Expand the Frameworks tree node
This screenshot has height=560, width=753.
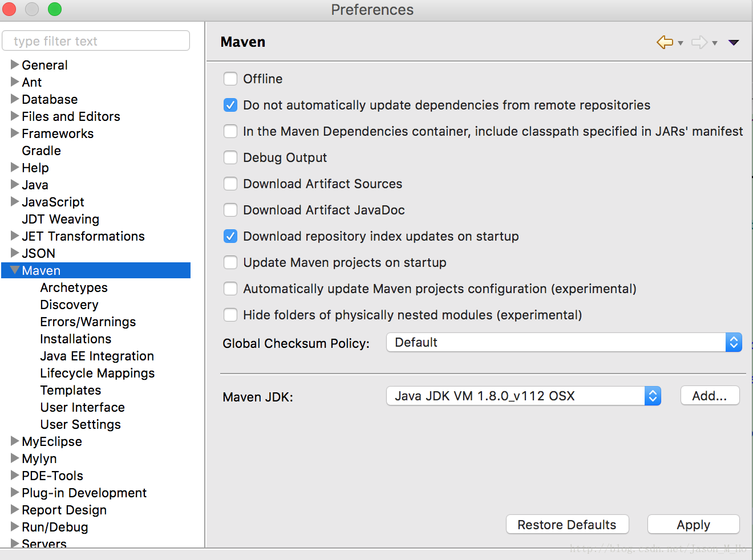coord(15,133)
